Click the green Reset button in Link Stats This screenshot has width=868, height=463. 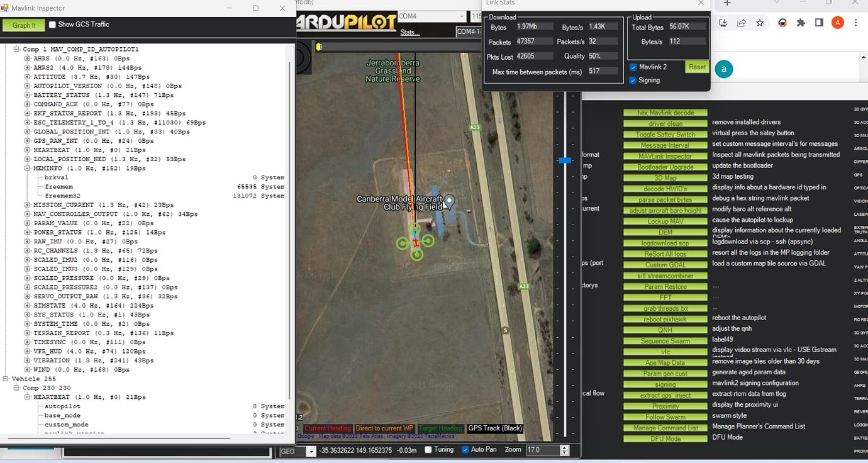tap(697, 66)
